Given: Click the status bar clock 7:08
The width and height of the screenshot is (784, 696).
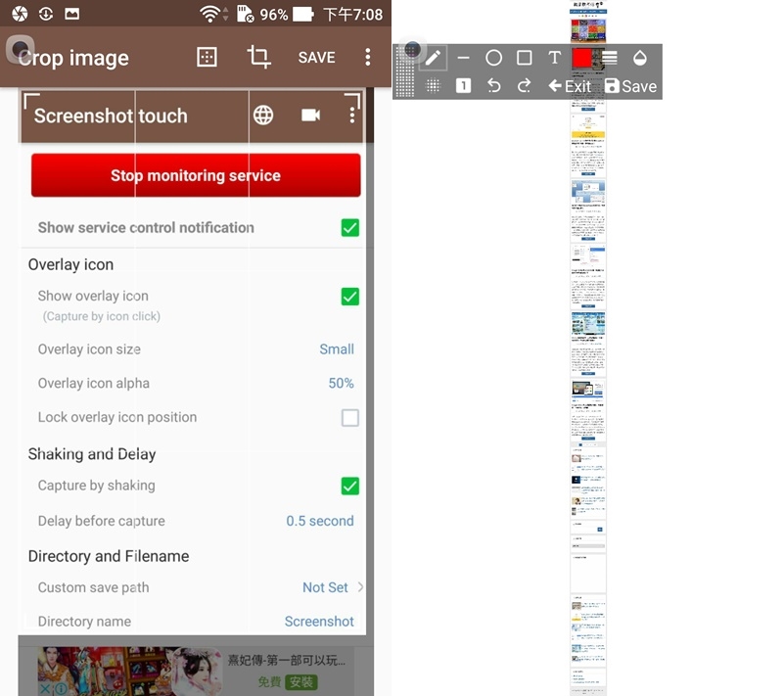Looking at the screenshot, I should point(353,15).
